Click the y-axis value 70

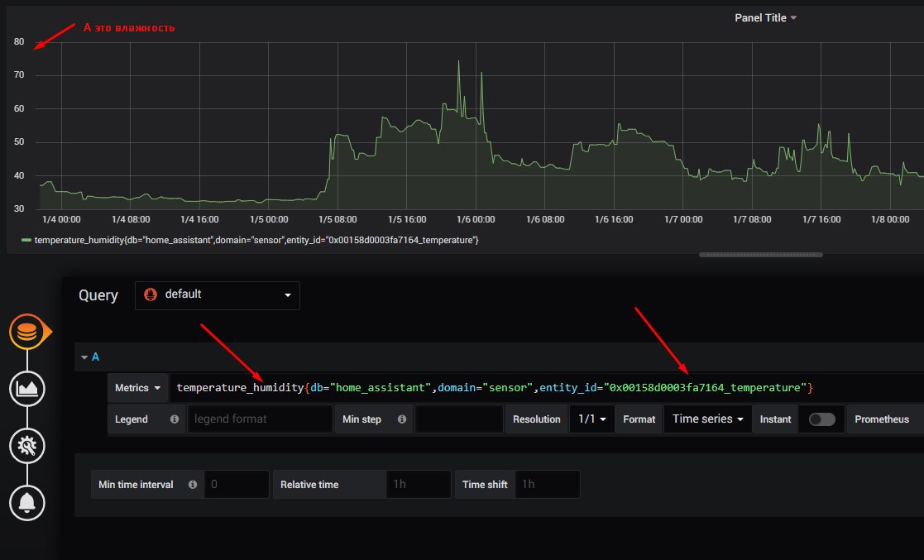pos(20,75)
